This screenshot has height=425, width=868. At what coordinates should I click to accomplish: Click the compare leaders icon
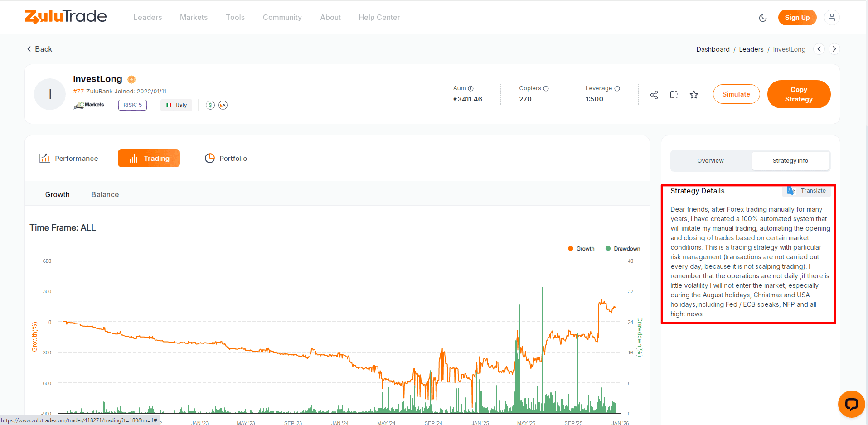coord(674,95)
